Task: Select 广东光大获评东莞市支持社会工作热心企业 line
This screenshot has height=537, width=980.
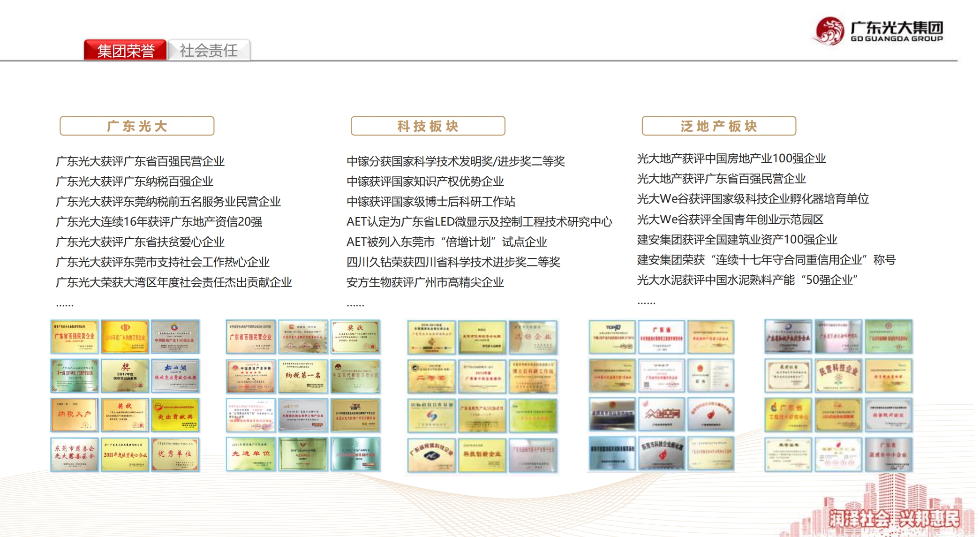Action: point(163,262)
